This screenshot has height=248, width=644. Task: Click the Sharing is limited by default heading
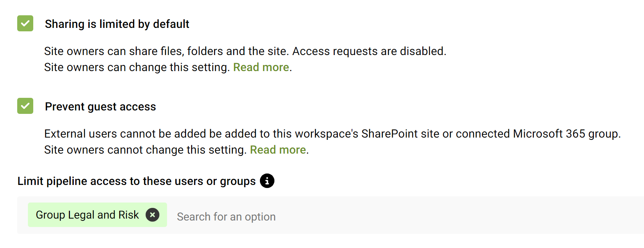click(117, 24)
